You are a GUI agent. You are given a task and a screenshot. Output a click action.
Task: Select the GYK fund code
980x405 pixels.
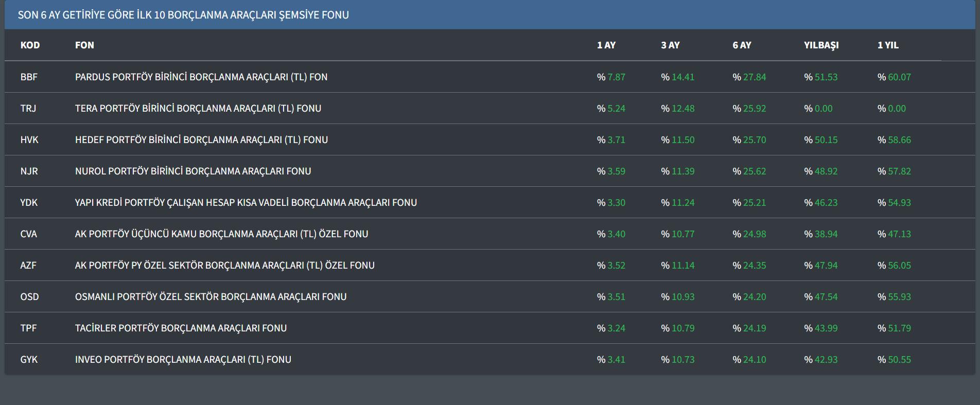[29, 360]
